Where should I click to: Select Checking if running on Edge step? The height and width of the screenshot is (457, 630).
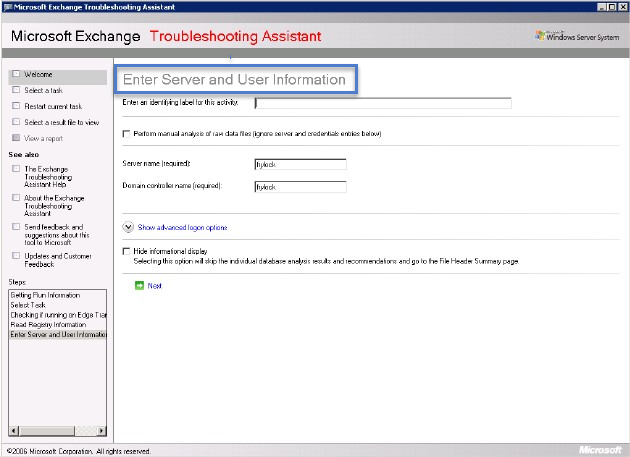pyautogui.click(x=57, y=315)
